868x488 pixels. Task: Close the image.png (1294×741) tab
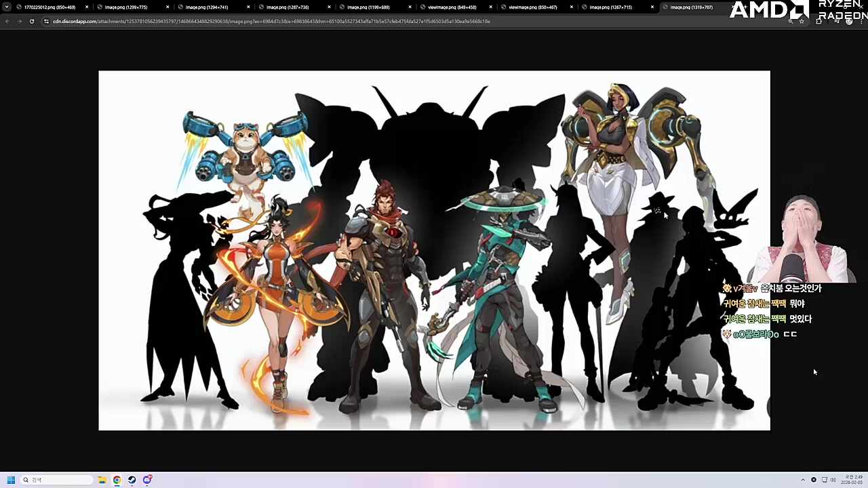point(248,7)
